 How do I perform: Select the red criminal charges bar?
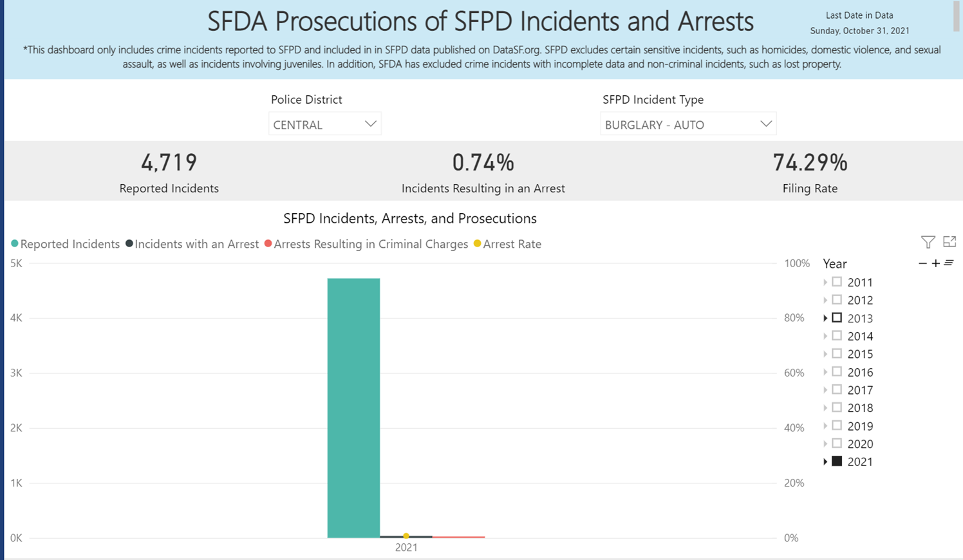tap(458, 537)
